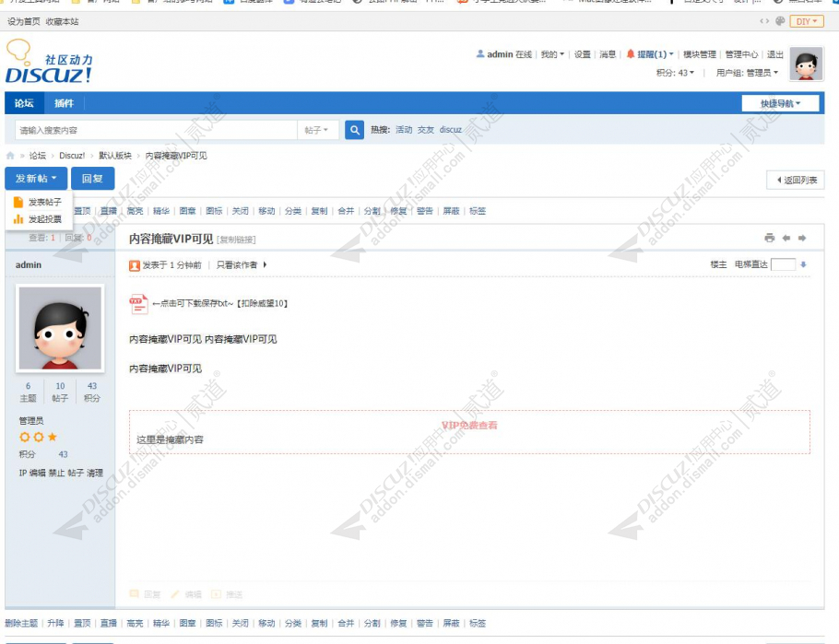Click the 发起投票 bar-chart icon
The height and width of the screenshot is (644, 839).
(x=18, y=219)
